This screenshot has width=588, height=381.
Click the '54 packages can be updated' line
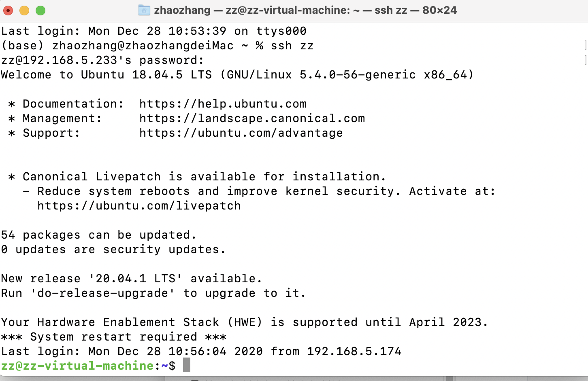(x=98, y=235)
